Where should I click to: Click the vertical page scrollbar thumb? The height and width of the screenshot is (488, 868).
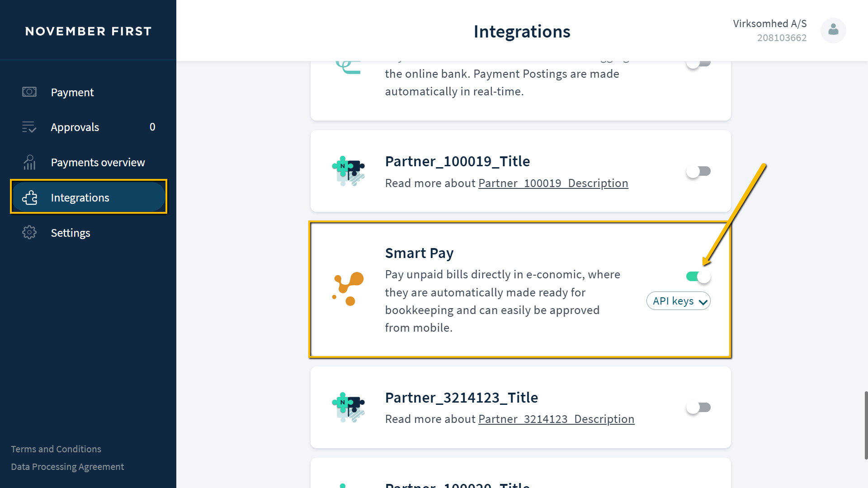(x=866, y=425)
